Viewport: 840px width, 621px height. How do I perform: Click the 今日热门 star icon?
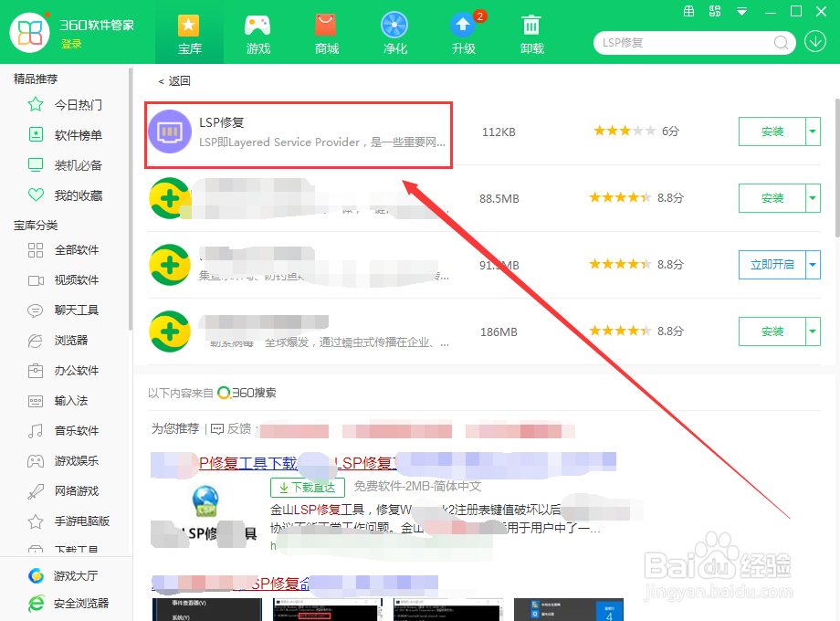[36, 104]
